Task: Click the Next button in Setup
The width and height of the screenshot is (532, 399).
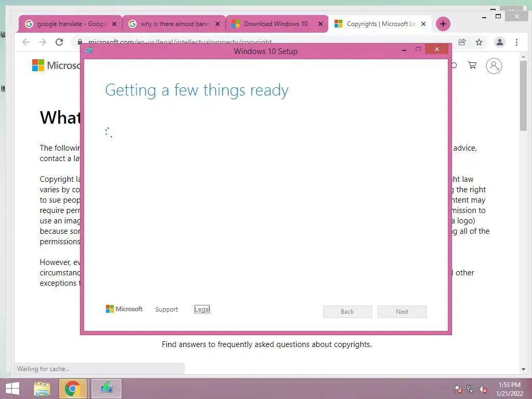Action: 402,312
